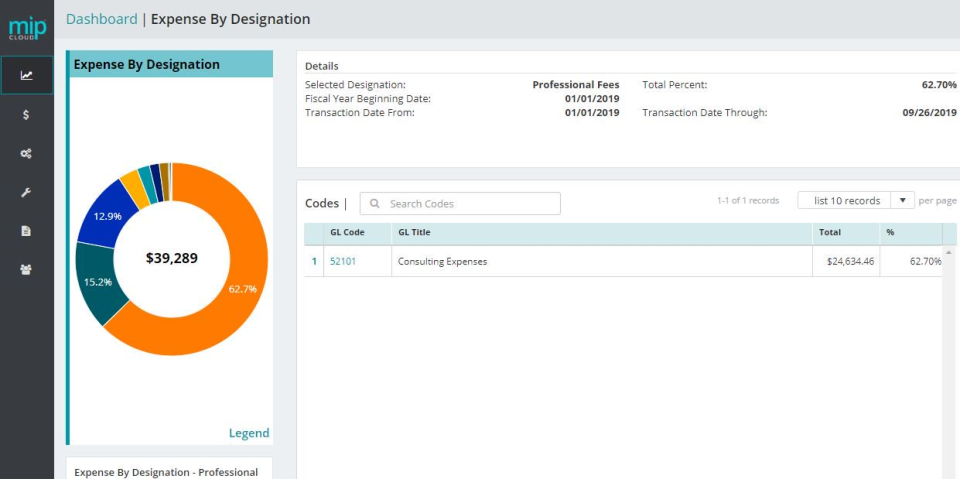Select the list 10 records combo box
The width and height of the screenshot is (960, 479).
[856, 200]
